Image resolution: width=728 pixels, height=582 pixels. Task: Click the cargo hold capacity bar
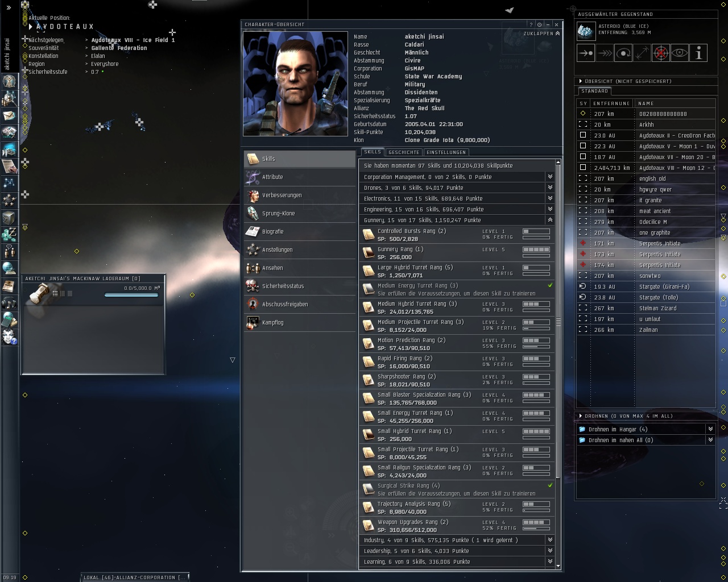(133, 295)
